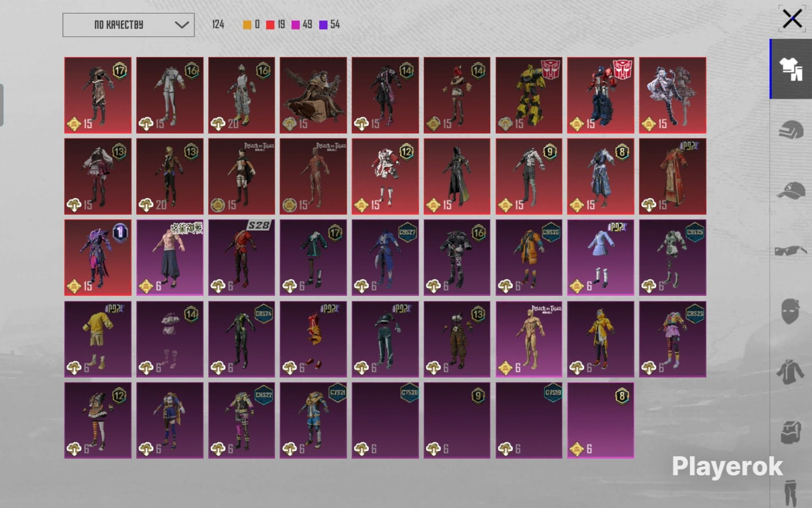Image resolution: width=812 pixels, height=508 pixels.
Task: Pick the winged figure sitting on rock outfit
Action: coord(313,95)
